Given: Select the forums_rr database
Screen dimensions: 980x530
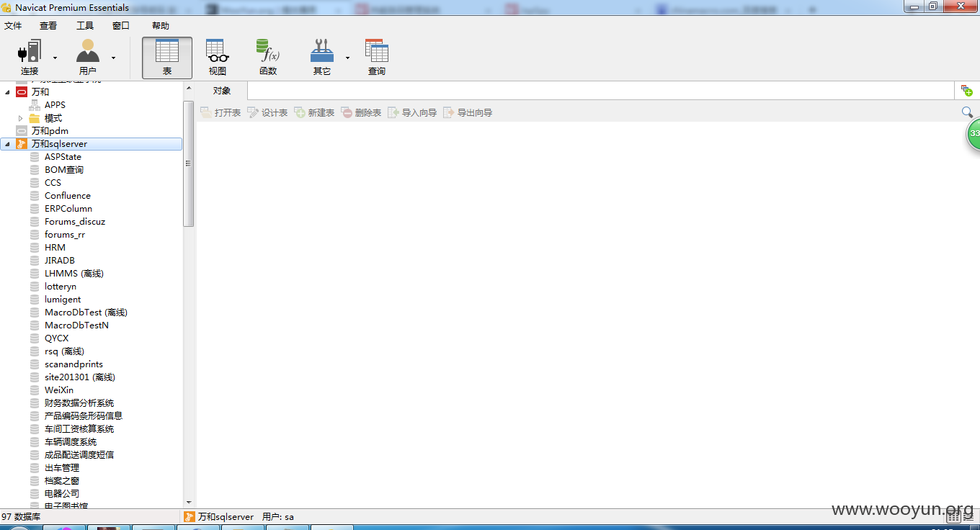Looking at the screenshot, I should pyautogui.click(x=64, y=235).
